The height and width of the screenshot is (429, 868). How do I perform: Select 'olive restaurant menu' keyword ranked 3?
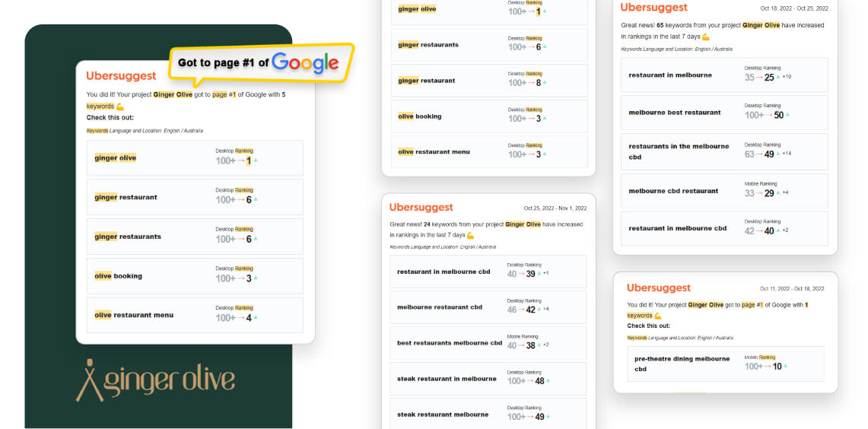click(x=434, y=151)
